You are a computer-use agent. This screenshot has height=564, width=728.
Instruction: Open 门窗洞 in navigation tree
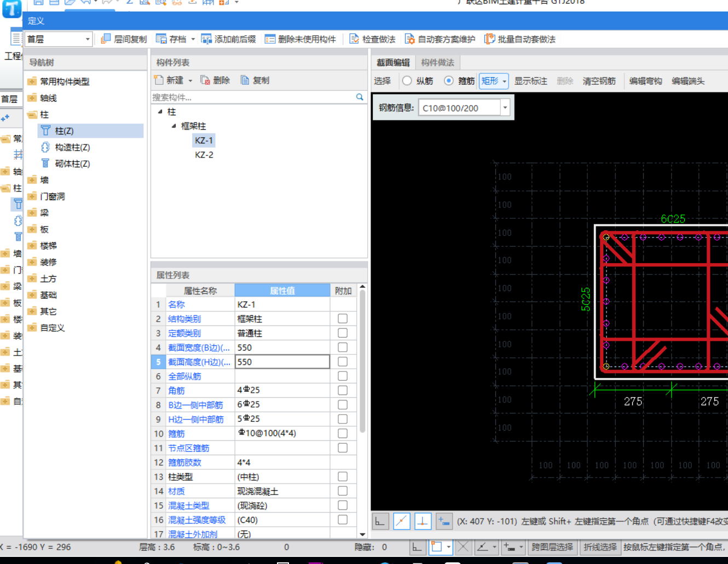pos(53,196)
